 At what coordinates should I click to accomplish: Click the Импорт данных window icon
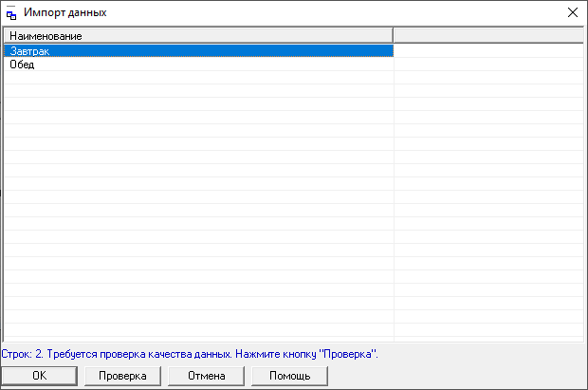click(x=11, y=13)
